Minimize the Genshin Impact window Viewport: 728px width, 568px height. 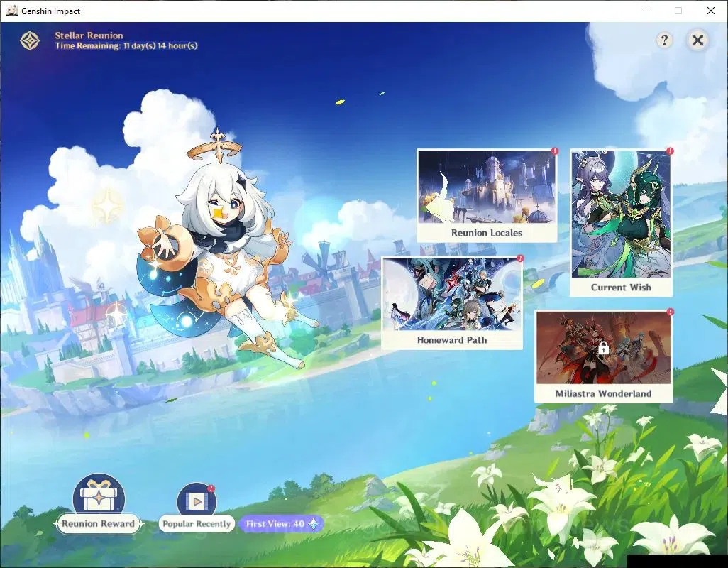coord(646,11)
